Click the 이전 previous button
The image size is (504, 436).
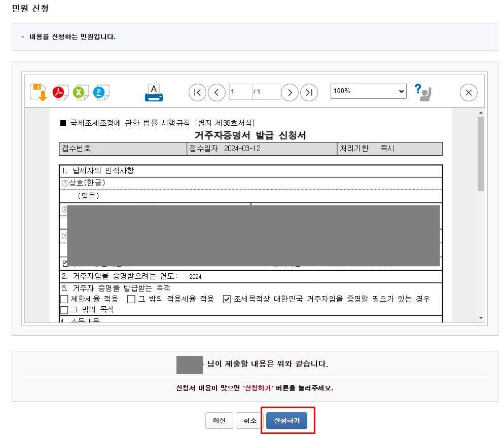219,420
